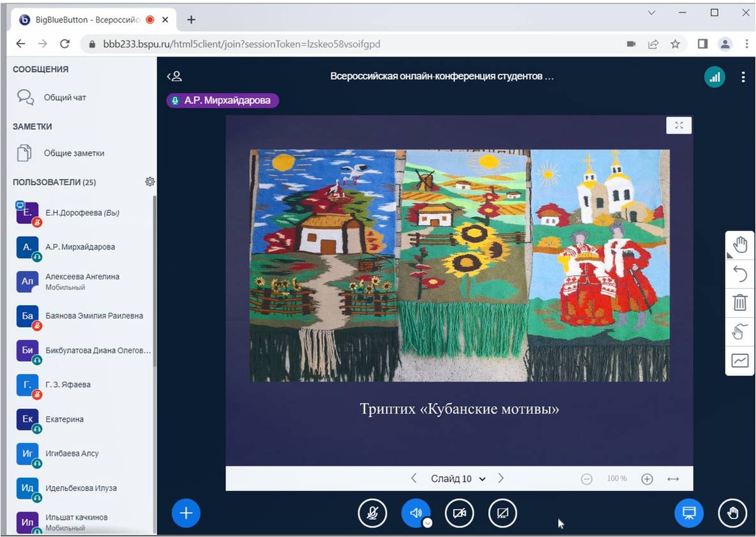Click the trash icon to clear annotations
The width and height of the screenshot is (756, 537).
(740, 303)
